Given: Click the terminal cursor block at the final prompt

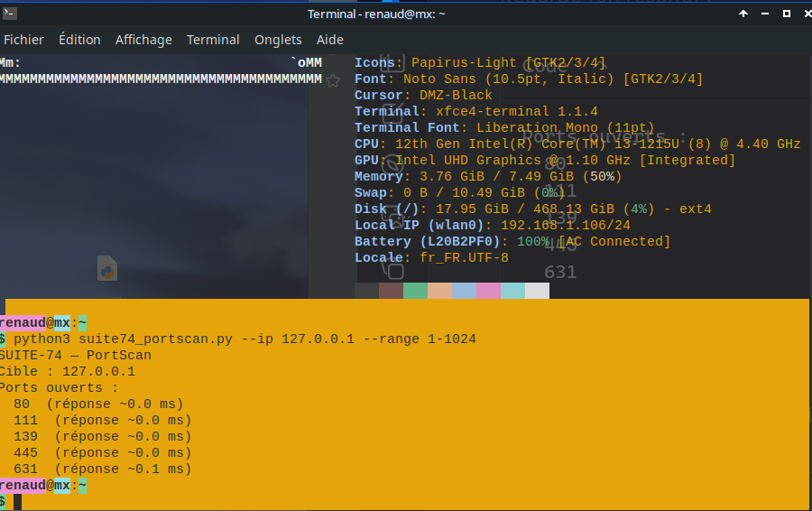Looking at the screenshot, I should [x=18, y=502].
